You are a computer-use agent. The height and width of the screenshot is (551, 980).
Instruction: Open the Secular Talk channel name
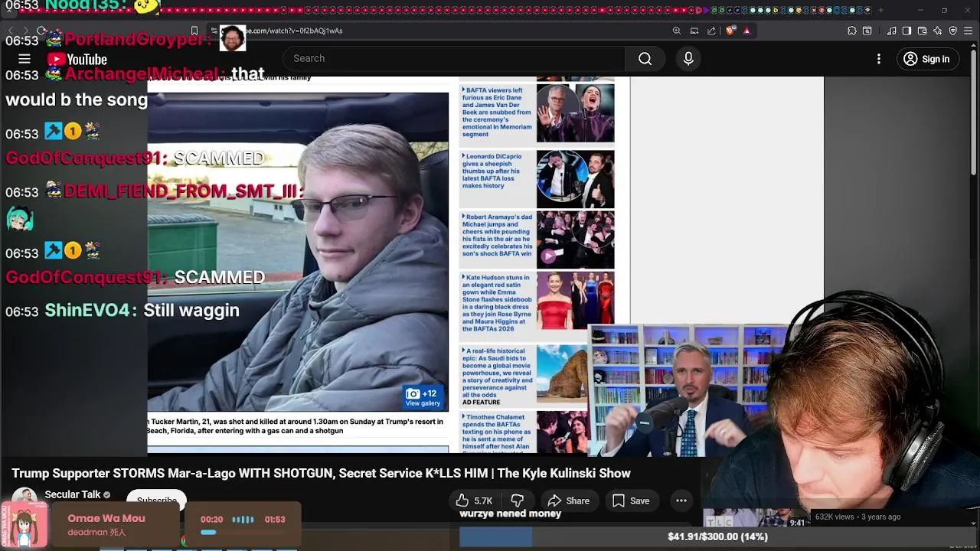pyautogui.click(x=73, y=494)
